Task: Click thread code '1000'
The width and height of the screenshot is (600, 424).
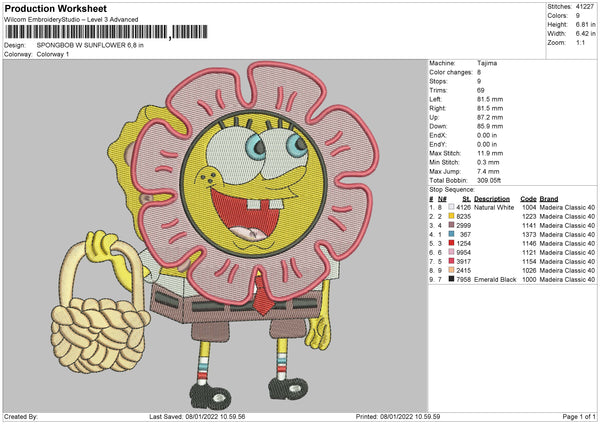Action: [x=529, y=280]
